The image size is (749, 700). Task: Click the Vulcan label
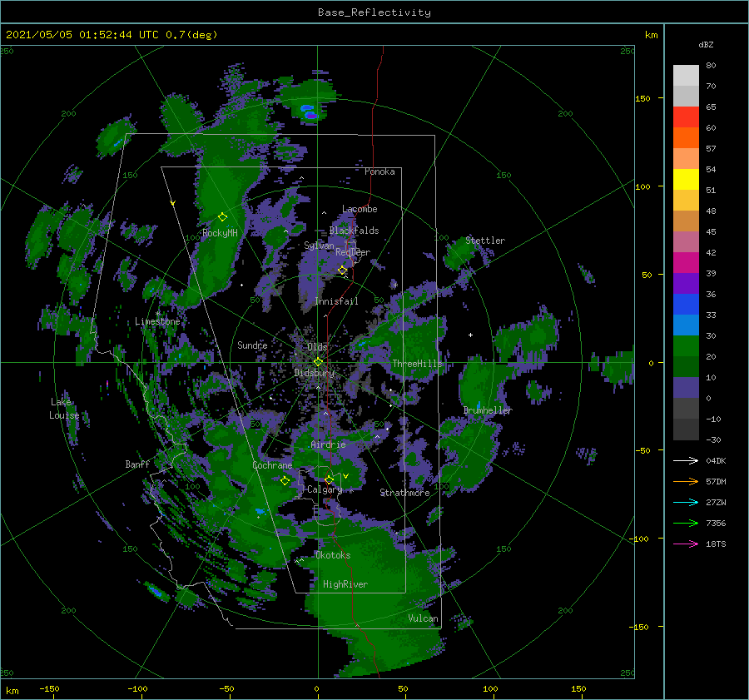[x=423, y=618]
